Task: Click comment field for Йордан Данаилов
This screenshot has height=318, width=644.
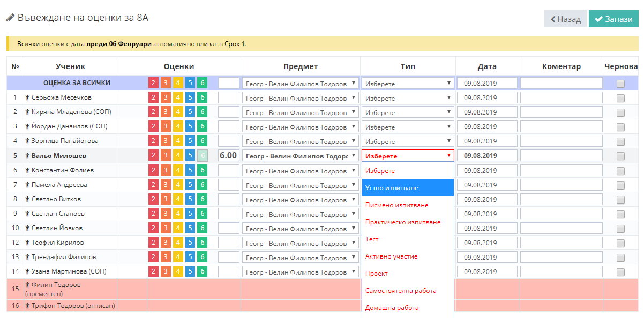Action: tap(561, 127)
